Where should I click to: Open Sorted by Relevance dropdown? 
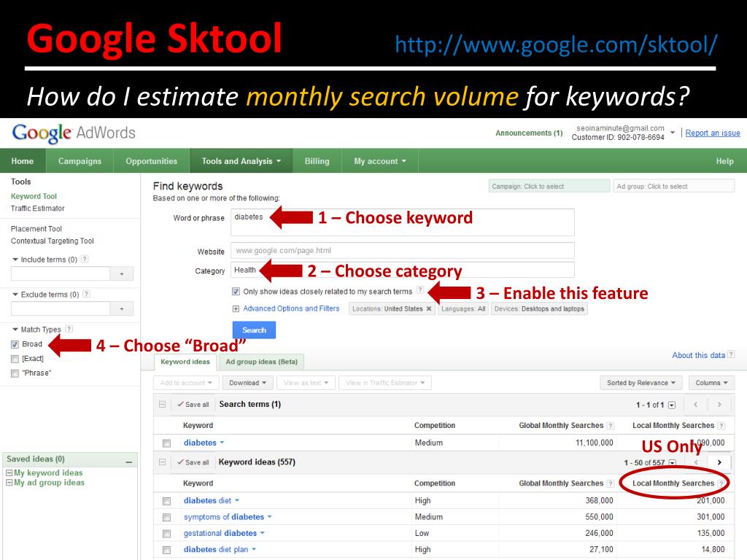tap(641, 383)
